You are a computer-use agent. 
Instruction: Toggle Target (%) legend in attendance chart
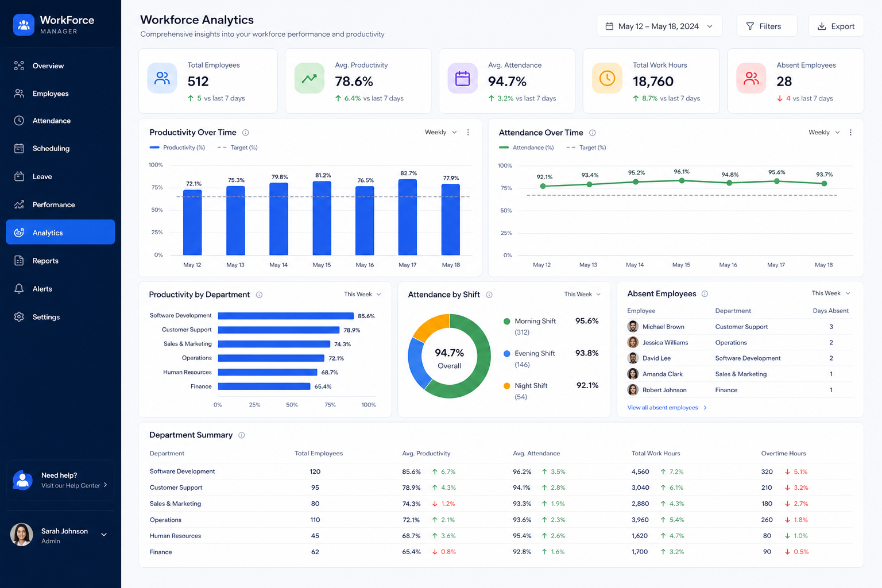(586, 148)
